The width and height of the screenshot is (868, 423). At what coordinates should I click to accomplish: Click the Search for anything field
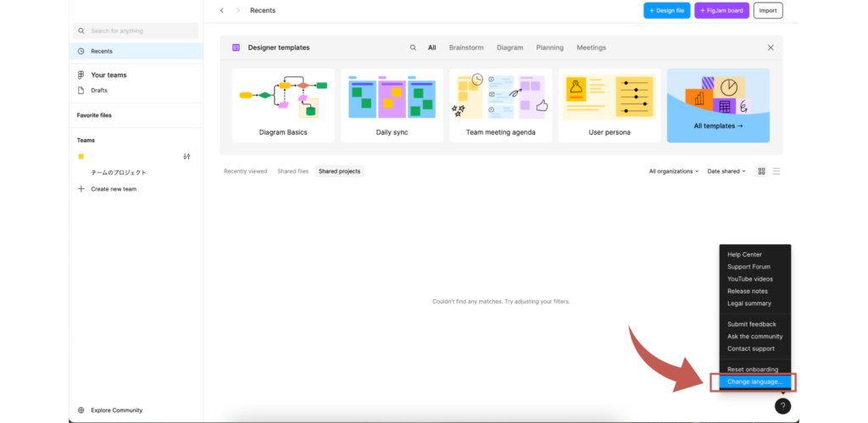(x=136, y=31)
